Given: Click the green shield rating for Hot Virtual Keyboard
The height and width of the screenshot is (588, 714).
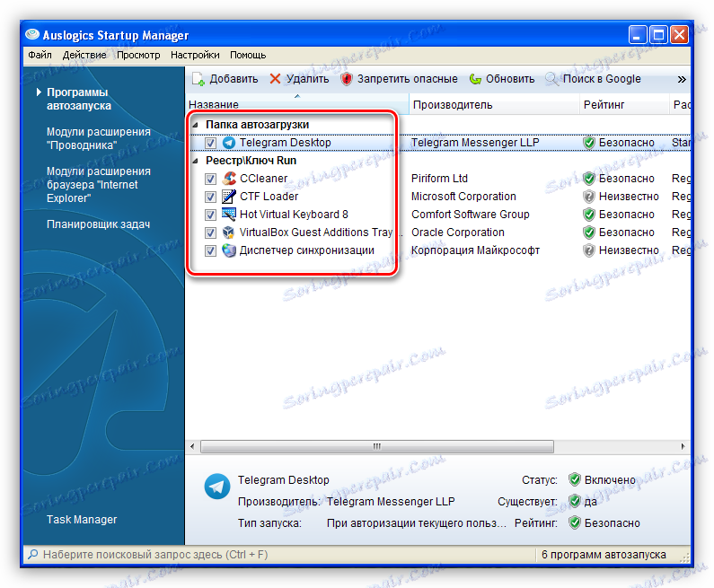Looking at the screenshot, I should (x=589, y=215).
